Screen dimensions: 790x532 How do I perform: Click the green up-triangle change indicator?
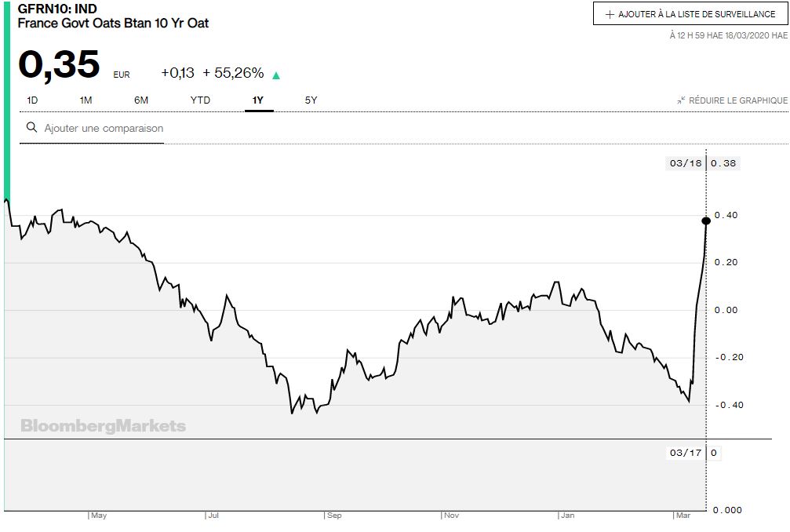(x=276, y=75)
